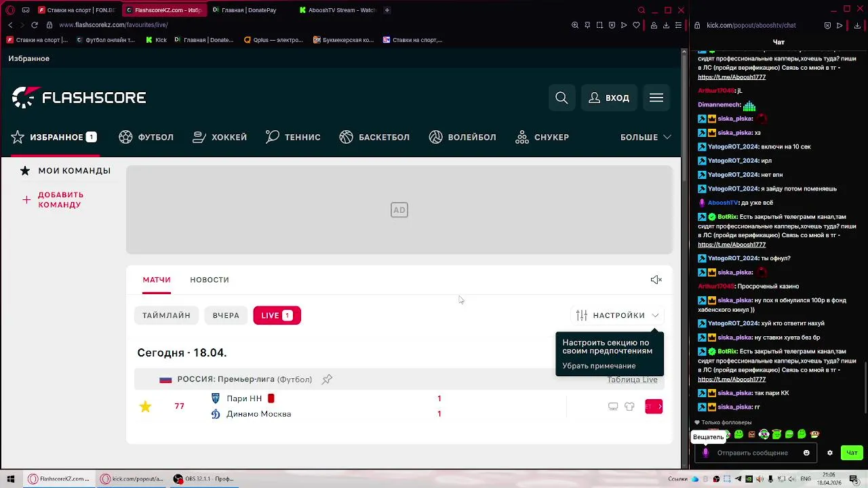Pin the Россия Премьер-лига league

pyautogui.click(x=327, y=380)
